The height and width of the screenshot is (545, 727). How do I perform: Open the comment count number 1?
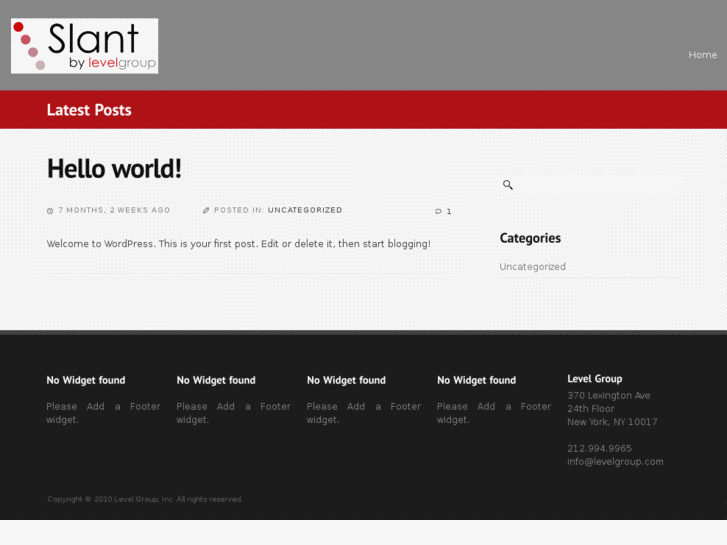[449, 212]
